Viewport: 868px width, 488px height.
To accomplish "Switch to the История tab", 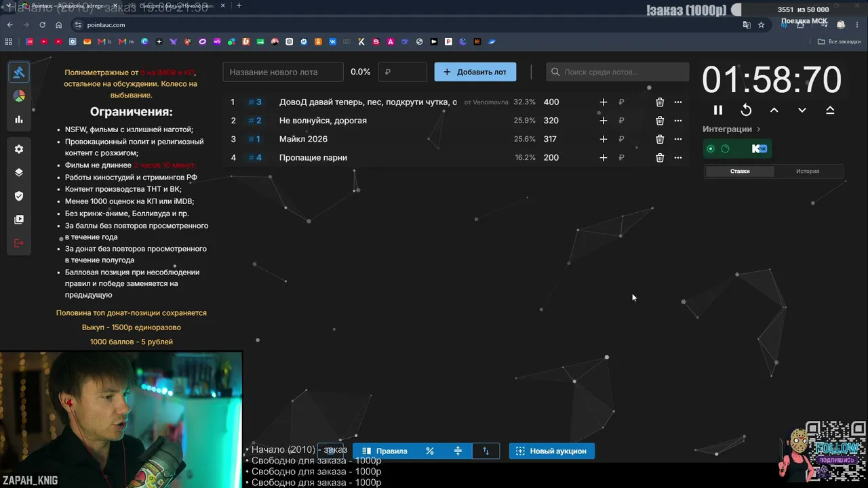I will pos(808,171).
